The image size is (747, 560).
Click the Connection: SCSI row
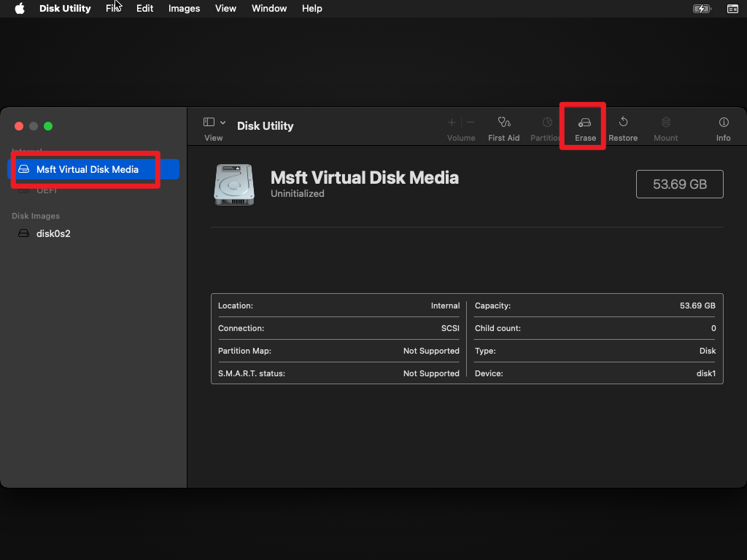click(338, 328)
